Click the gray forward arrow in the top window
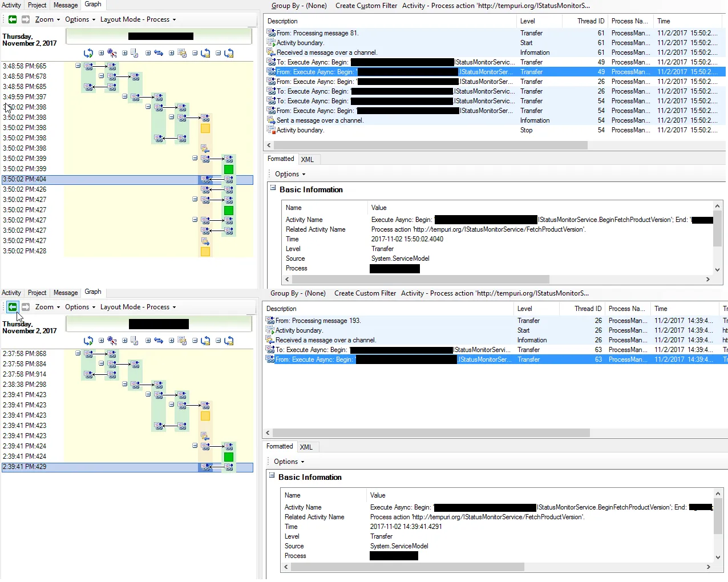Image resolution: width=728 pixels, height=582 pixels. coord(26,19)
